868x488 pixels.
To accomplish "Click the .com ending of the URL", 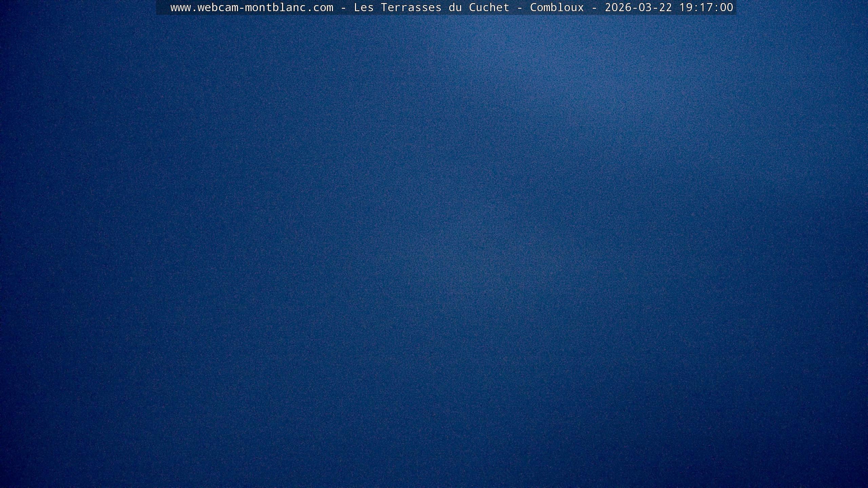I will point(319,7).
